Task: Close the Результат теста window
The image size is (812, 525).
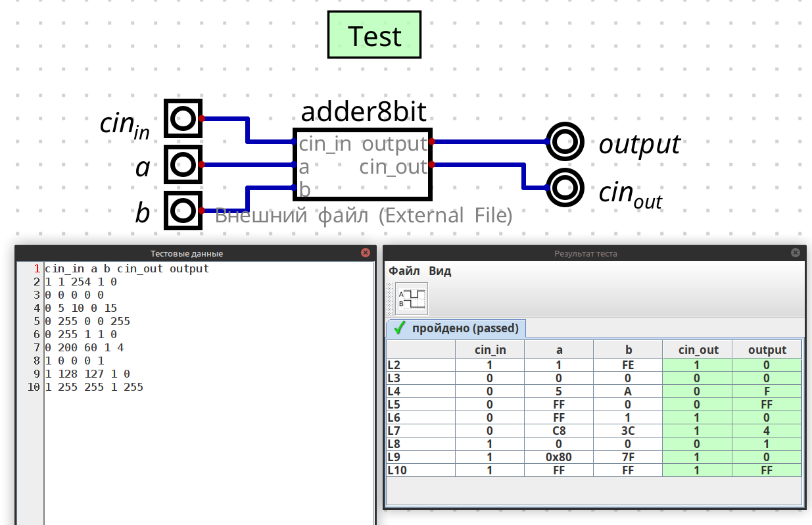Action: [796, 253]
